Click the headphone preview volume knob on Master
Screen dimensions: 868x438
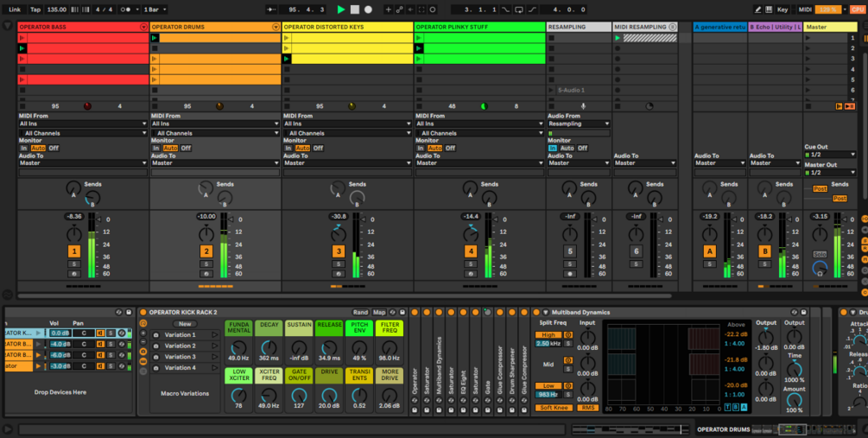pyautogui.click(x=820, y=270)
